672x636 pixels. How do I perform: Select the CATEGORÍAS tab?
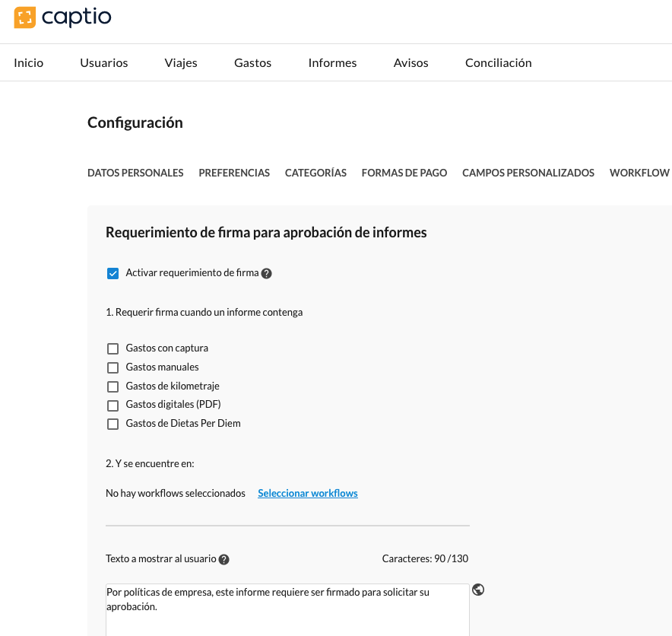[x=315, y=173]
